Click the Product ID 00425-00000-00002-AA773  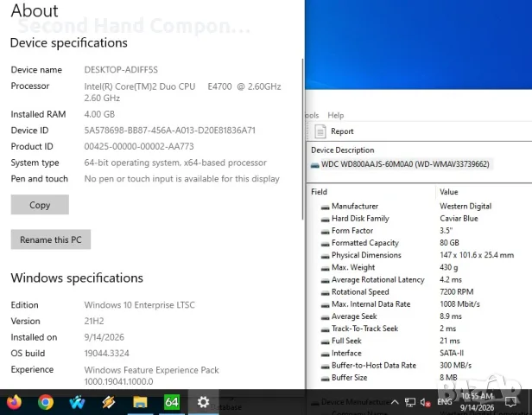click(139, 146)
